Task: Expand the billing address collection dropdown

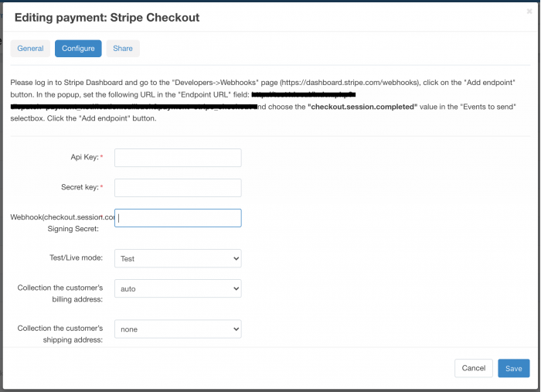Action: point(178,288)
